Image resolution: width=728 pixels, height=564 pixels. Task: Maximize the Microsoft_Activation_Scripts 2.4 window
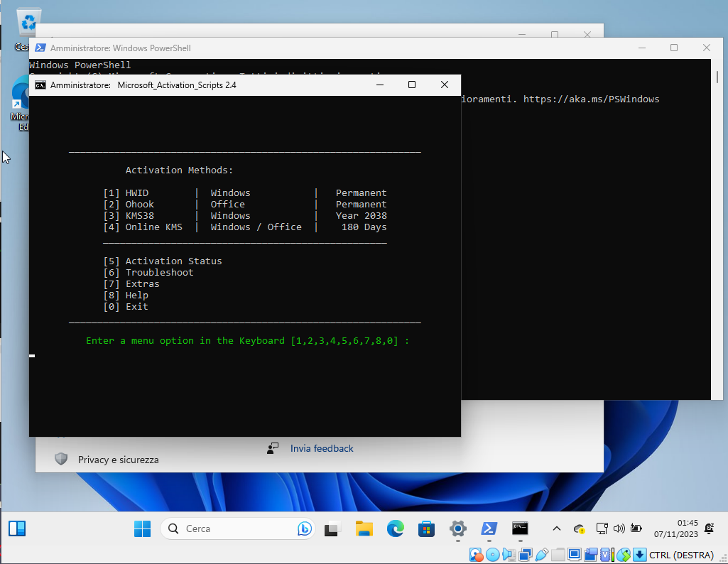pyautogui.click(x=412, y=85)
